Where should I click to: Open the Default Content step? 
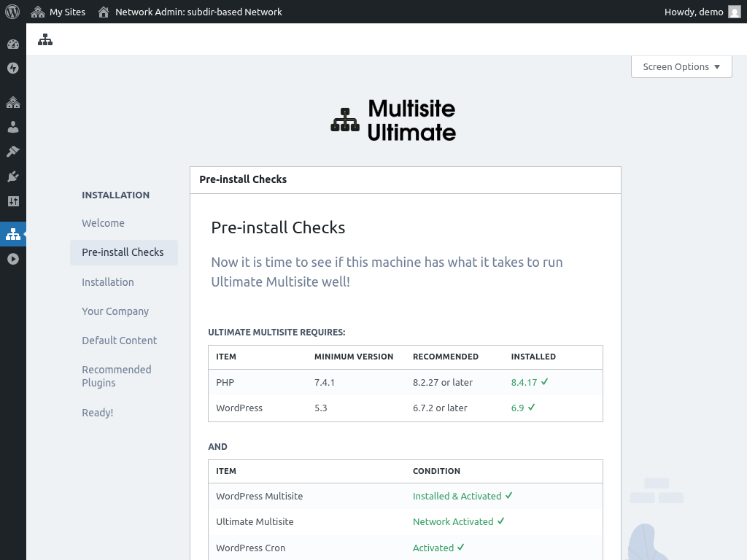pyautogui.click(x=119, y=341)
